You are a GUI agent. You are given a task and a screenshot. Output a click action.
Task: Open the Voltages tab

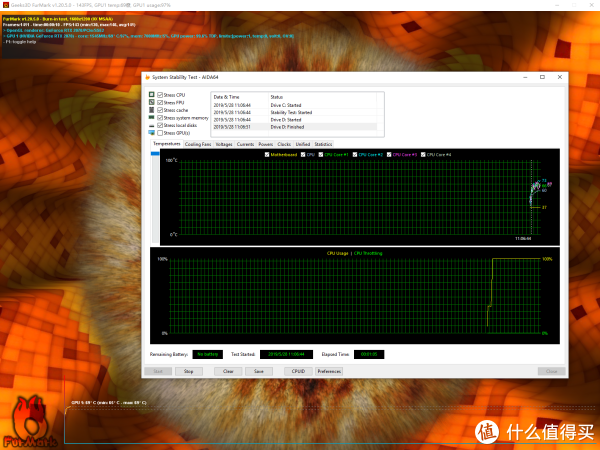point(224,144)
